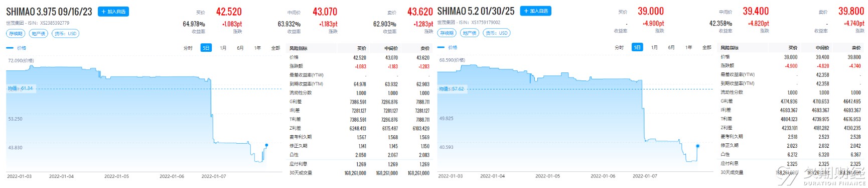Viewport: 868px width, 188px height.
Task: Click 地产债 tag under SHIMAO 5.2 title
Action: [470, 33]
